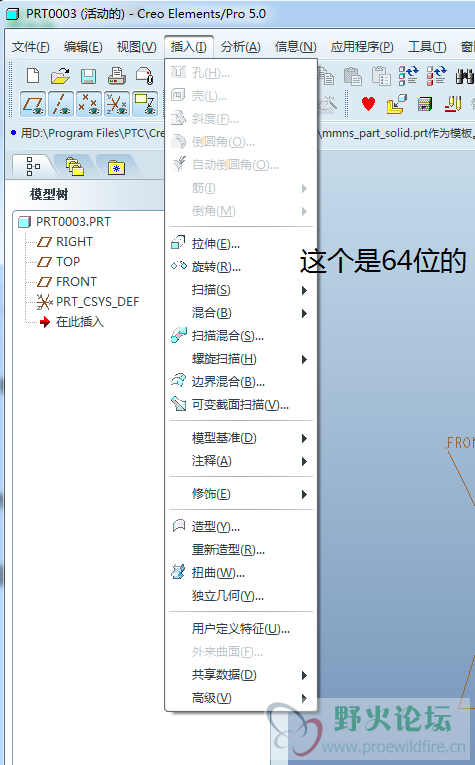The width and height of the screenshot is (475, 765).
Task: Toggle datum plane display
Action: pos(33,103)
